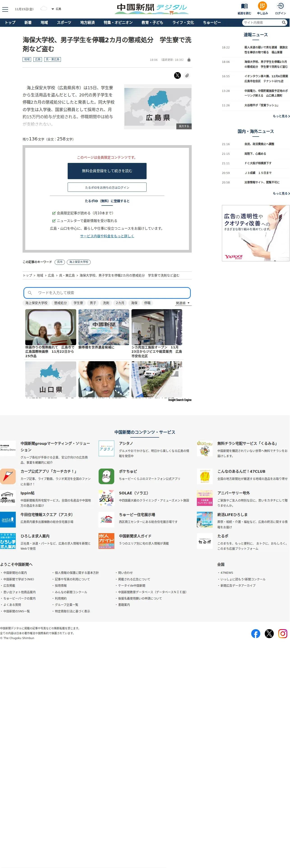Click the site search magnifier icon
This screenshot has height=868, width=290.
coord(284,23)
